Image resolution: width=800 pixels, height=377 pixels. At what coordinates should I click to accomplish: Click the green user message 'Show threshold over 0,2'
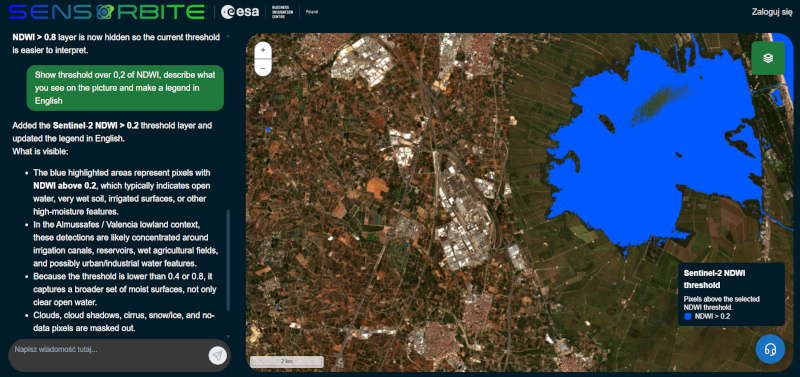[125, 88]
